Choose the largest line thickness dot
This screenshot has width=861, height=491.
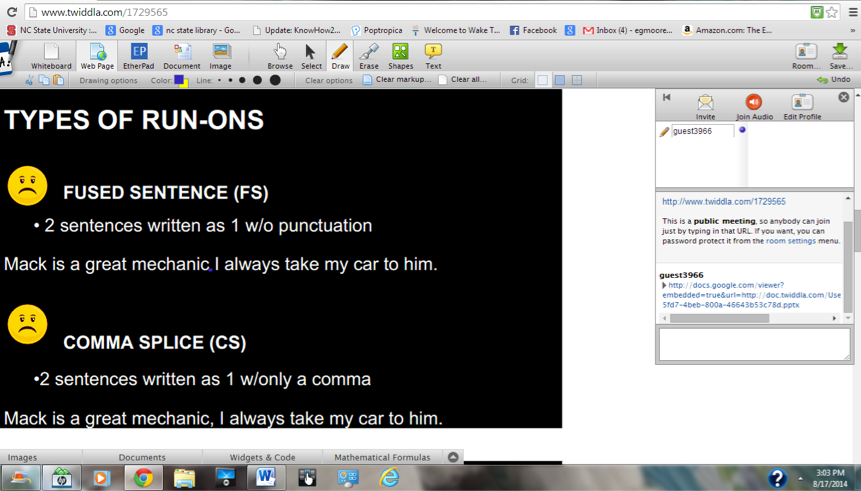[275, 80]
